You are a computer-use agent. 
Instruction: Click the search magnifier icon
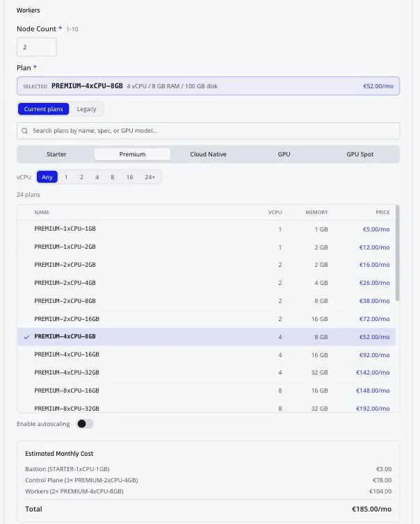[25, 131]
